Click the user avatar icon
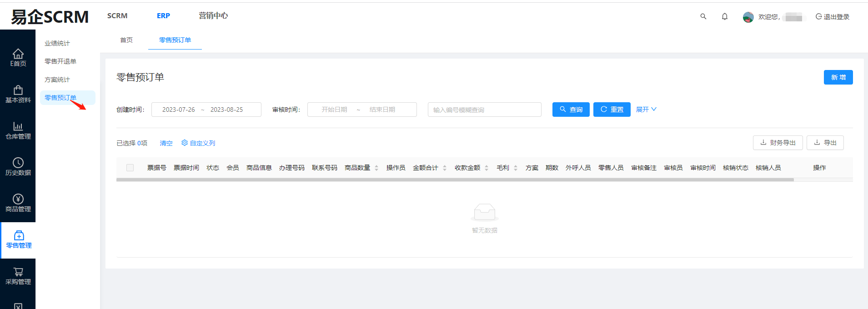 (748, 17)
